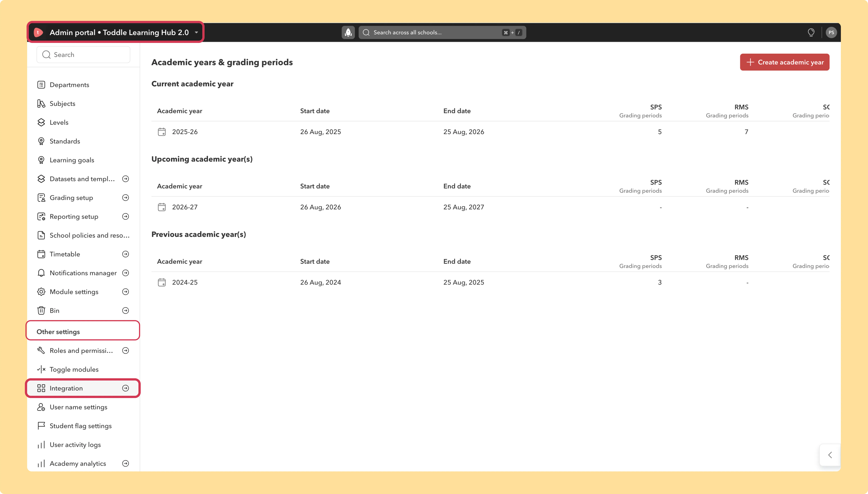Image resolution: width=868 pixels, height=494 pixels.
Task: Open the 2025-26 academic year row
Action: [x=490, y=132]
